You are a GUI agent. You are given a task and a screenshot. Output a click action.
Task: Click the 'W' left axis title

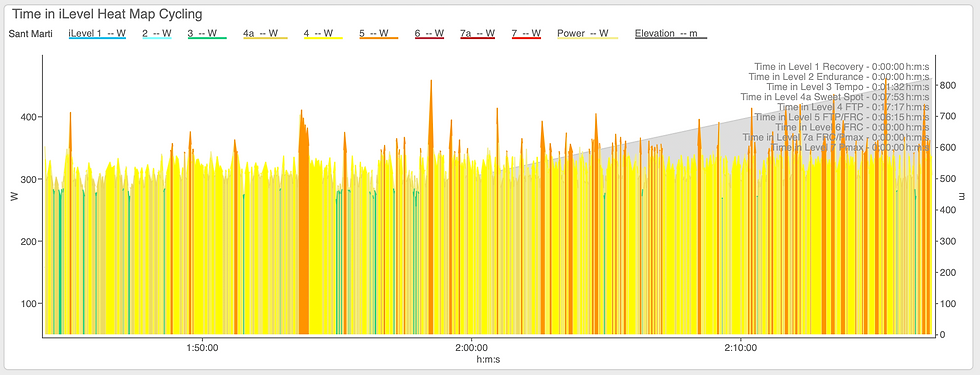pyautogui.click(x=13, y=196)
